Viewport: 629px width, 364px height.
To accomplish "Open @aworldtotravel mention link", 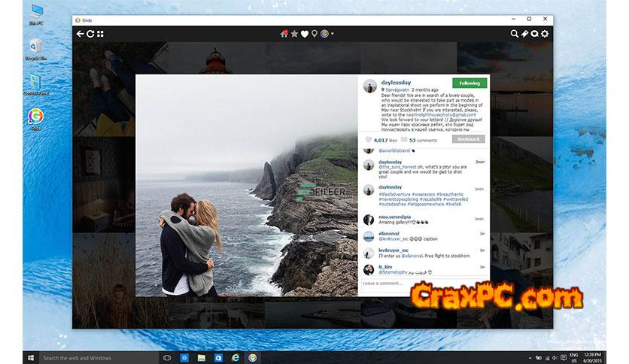I will click(x=394, y=150).
